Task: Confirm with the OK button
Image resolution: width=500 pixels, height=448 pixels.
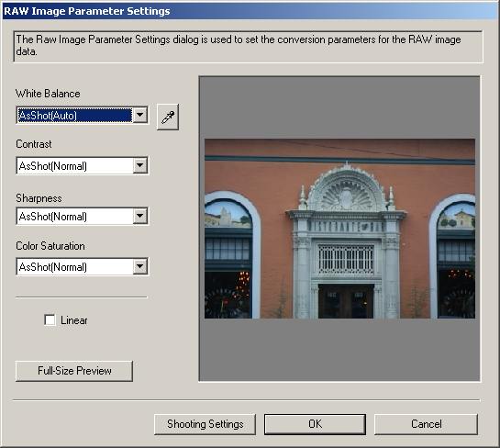Action: [x=315, y=424]
